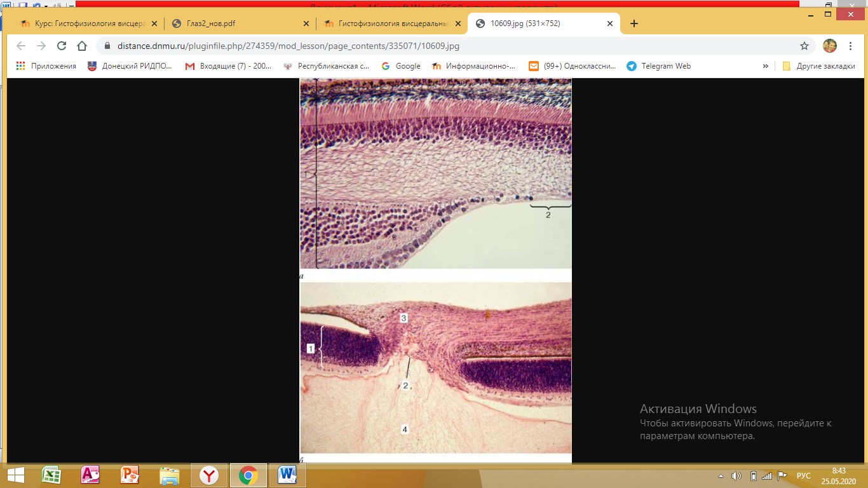
Task: Switch to the Глаз2_нов.pdf tab
Action: click(x=240, y=24)
